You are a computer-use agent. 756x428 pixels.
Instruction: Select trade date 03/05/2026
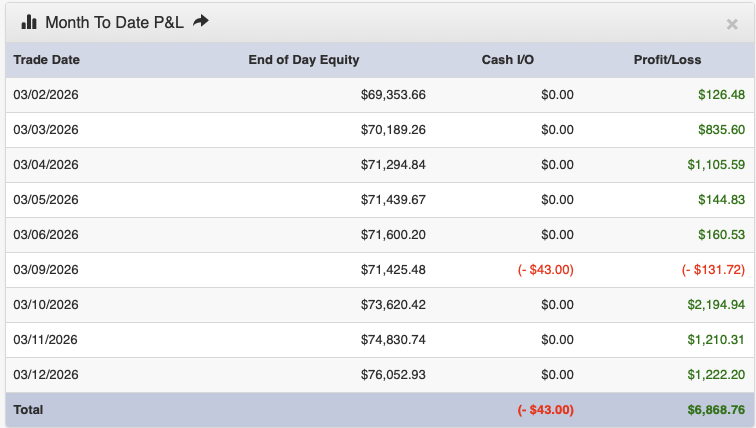(46, 200)
